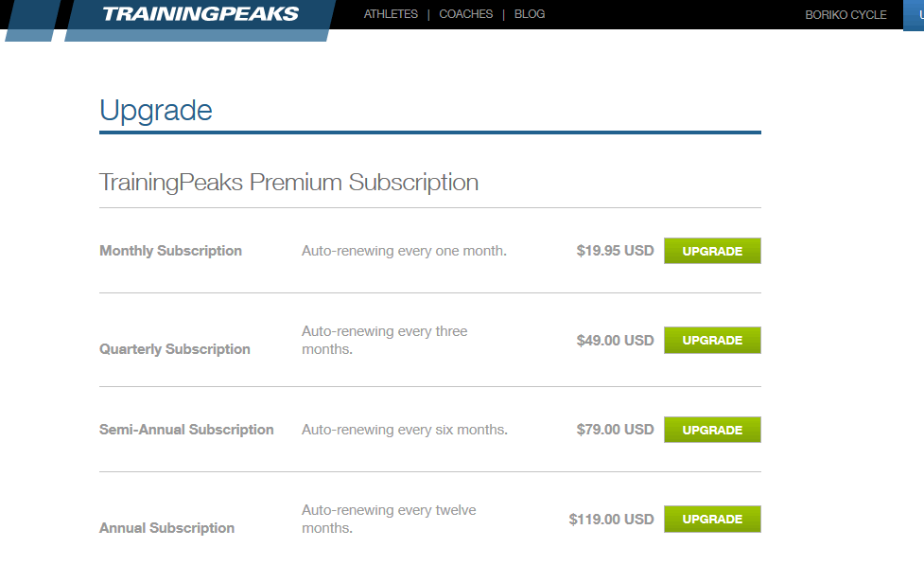Open the Coaches menu item

(x=466, y=14)
